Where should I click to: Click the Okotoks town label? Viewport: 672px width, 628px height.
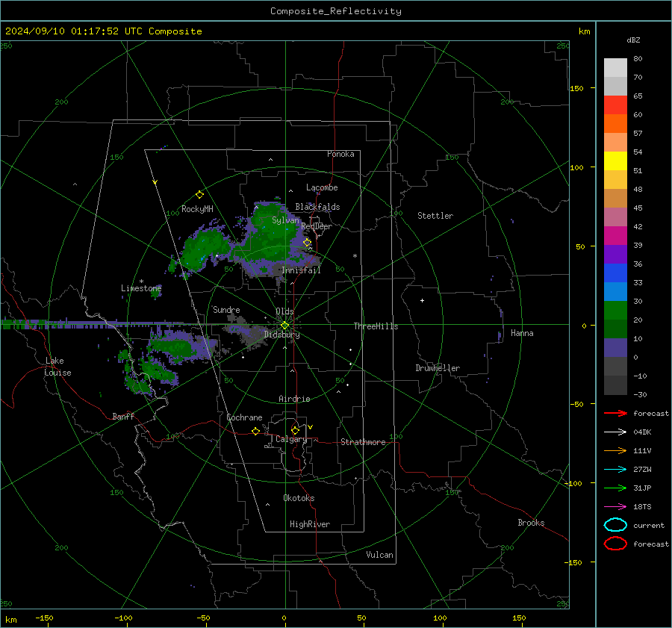(x=299, y=498)
